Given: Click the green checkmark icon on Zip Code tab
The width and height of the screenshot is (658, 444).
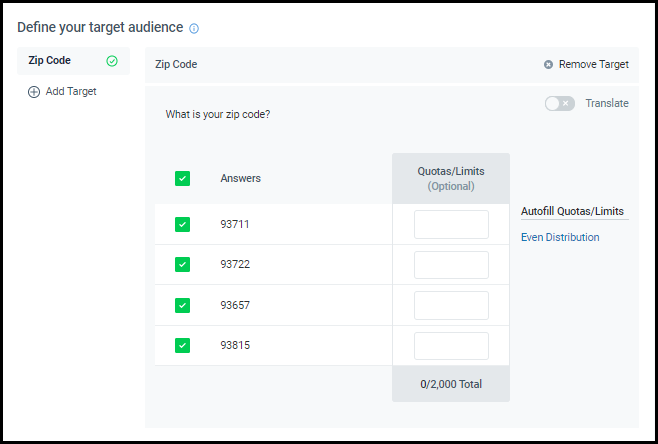Looking at the screenshot, I should 112,61.
